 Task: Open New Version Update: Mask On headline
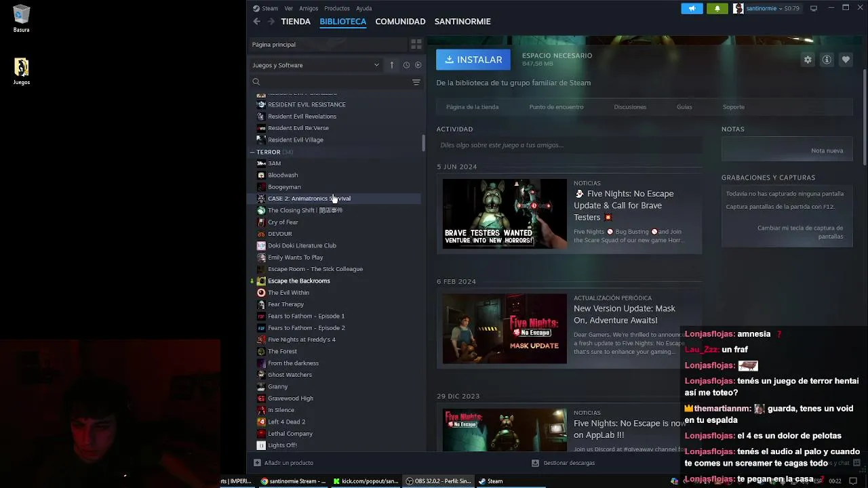click(x=625, y=314)
